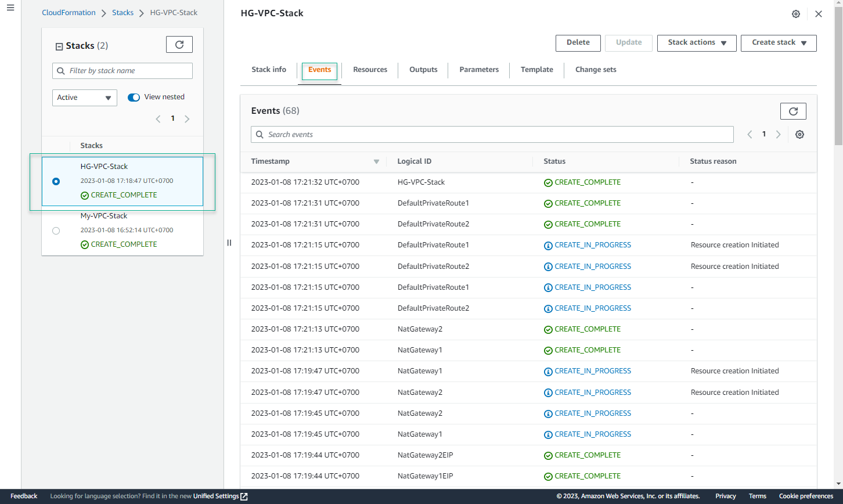Switch to the Resources tab
This screenshot has height=504, width=843.
(370, 70)
